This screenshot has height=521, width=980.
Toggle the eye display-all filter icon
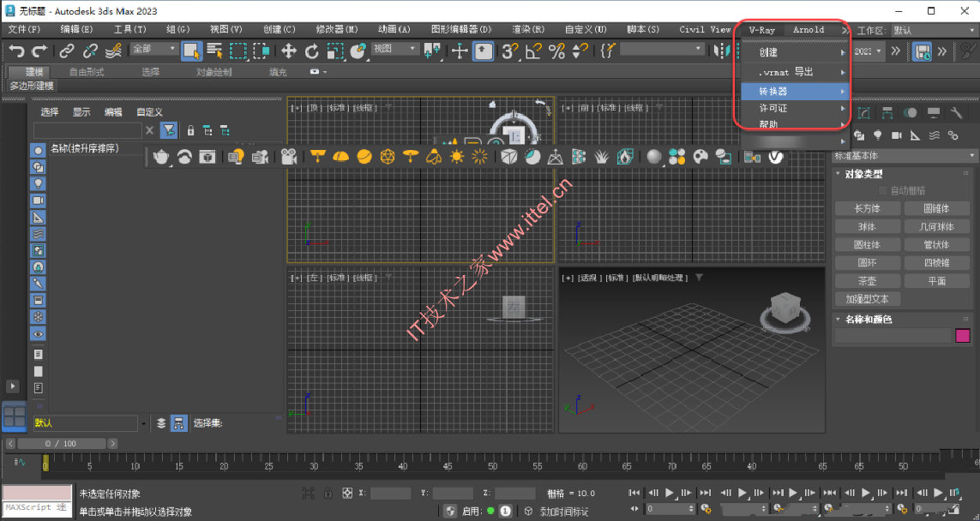[x=38, y=334]
